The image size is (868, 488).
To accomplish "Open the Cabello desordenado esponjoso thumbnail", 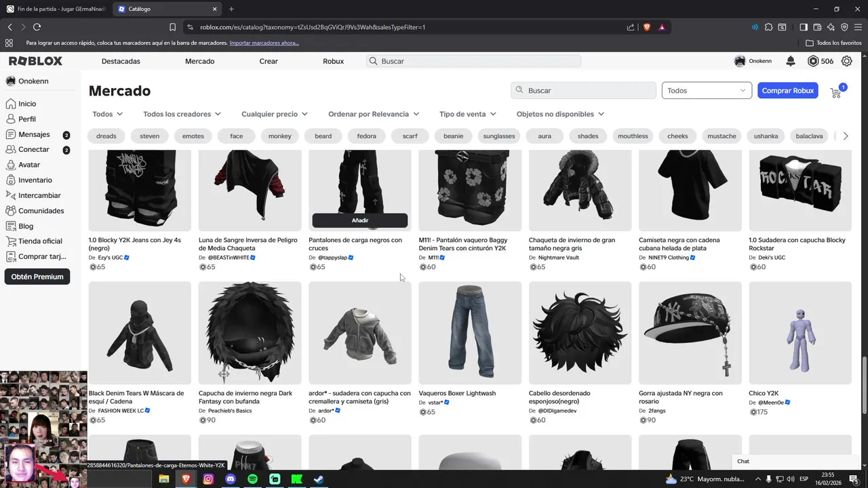I will (x=580, y=333).
